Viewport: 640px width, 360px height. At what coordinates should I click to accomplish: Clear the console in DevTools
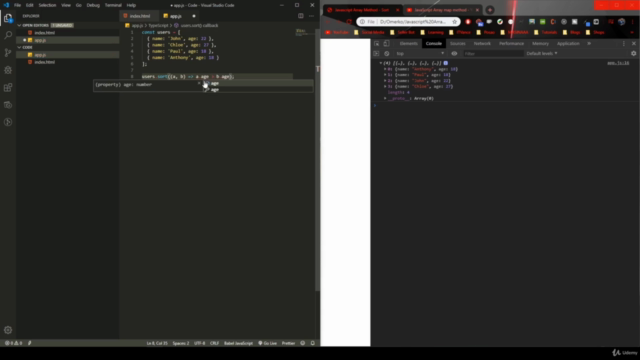tap(387, 53)
